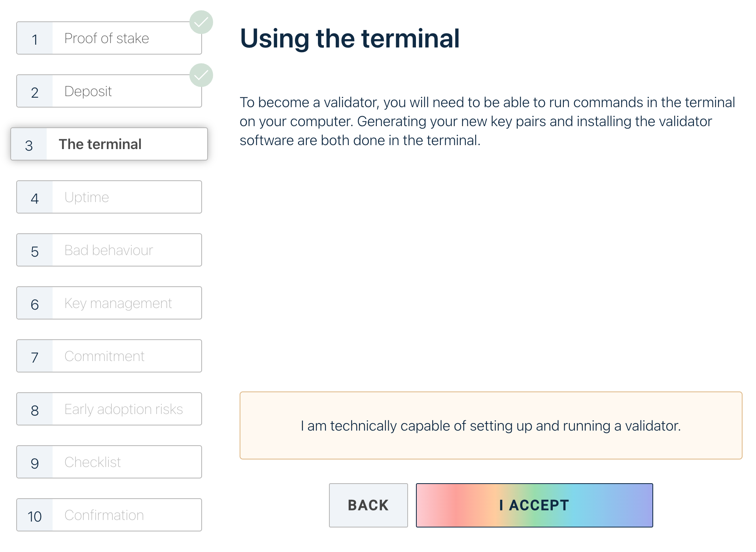Click the step number 10 badge

tap(35, 516)
